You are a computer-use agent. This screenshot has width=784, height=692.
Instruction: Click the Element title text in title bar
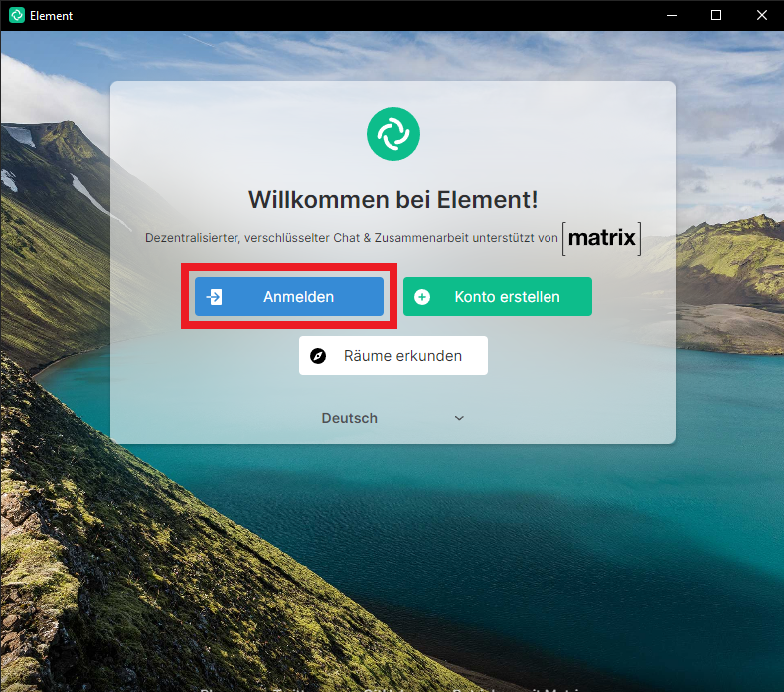pyautogui.click(x=52, y=16)
